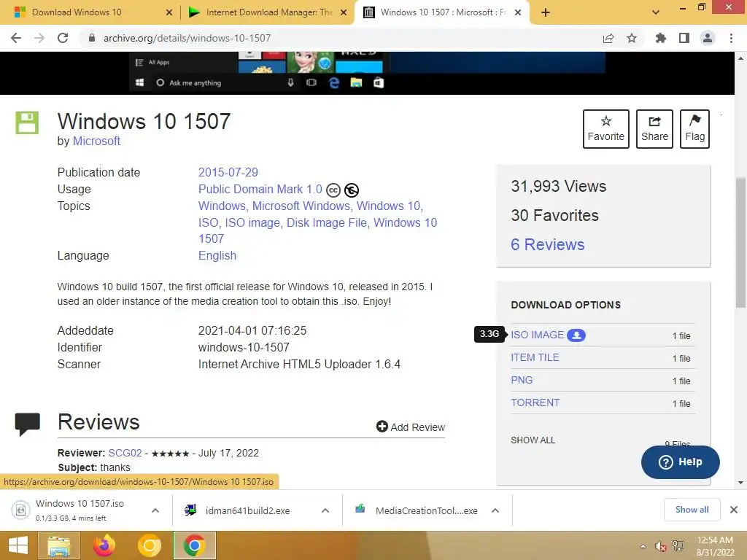This screenshot has height=560, width=747.
Task: Launch Firefox from the taskbar
Action: [104, 545]
